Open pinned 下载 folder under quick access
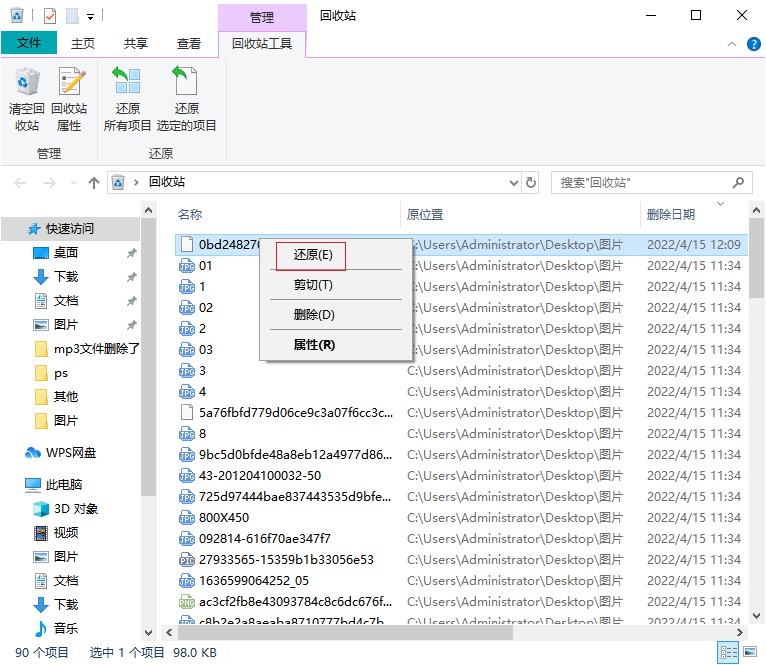The height and width of the screenshot is (665, 766). click(x=65, y=277)
